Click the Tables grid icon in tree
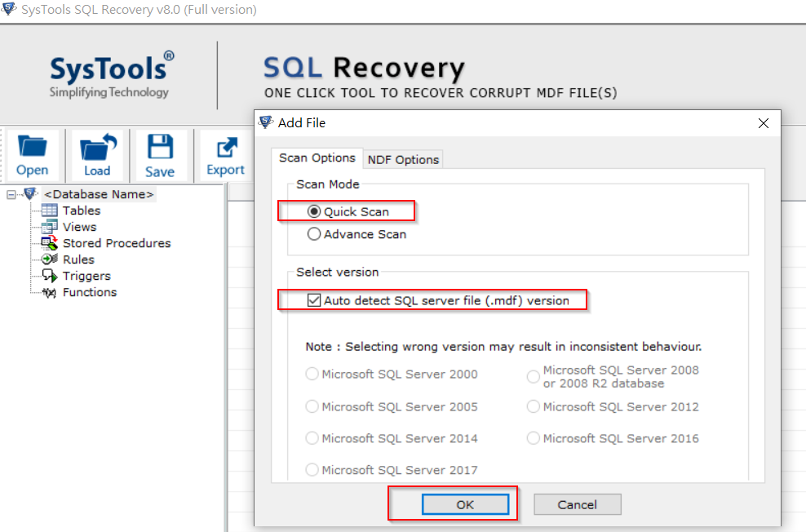Viewport: 806px width, 532px height. coord(49,211)
